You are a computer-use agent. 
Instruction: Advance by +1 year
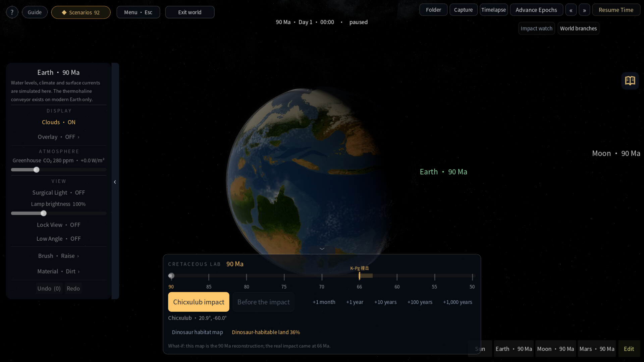pos(355,302)
